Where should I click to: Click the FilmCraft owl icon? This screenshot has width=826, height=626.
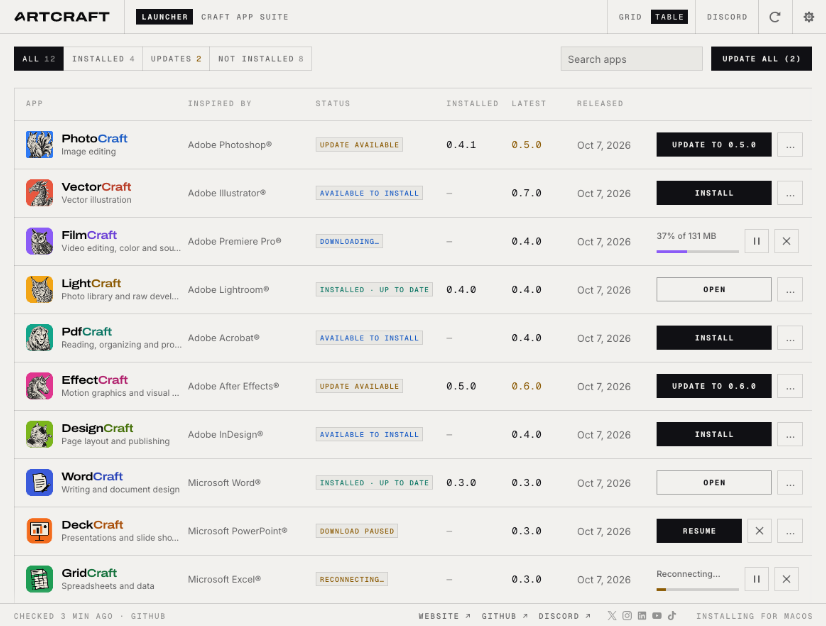point(40,241)
